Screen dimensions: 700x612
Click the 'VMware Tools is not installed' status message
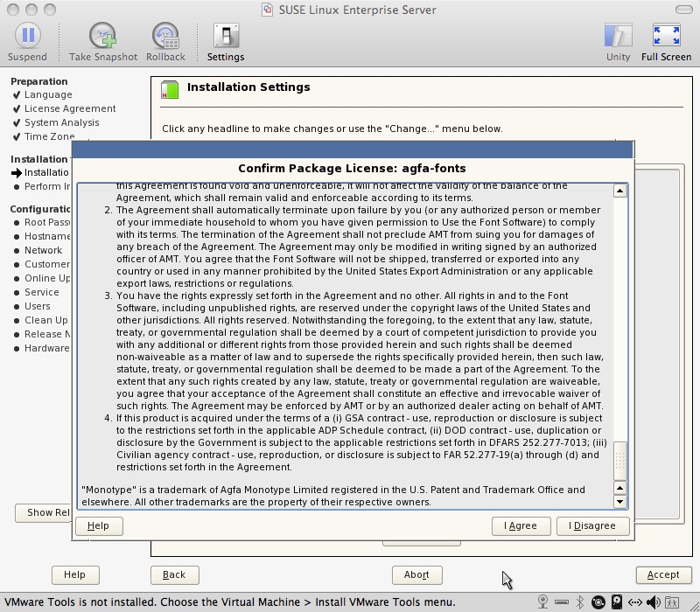click(x=230, y=602)
